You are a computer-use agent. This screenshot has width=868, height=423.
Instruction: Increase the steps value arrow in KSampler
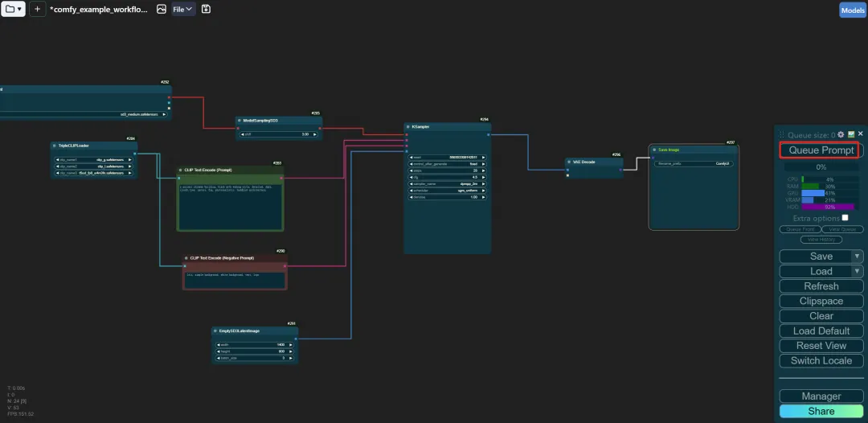tap(483, 170)
